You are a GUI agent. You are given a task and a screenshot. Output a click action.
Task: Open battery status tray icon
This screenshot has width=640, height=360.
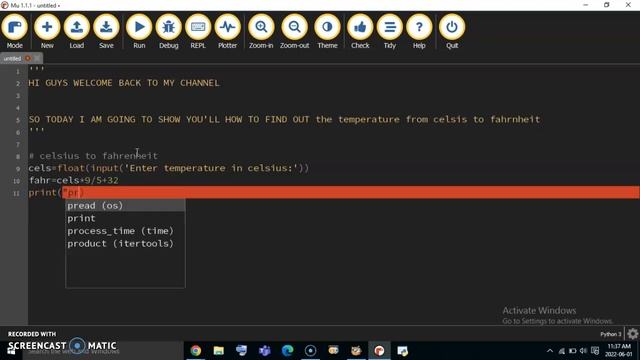(x=572, y=351)
